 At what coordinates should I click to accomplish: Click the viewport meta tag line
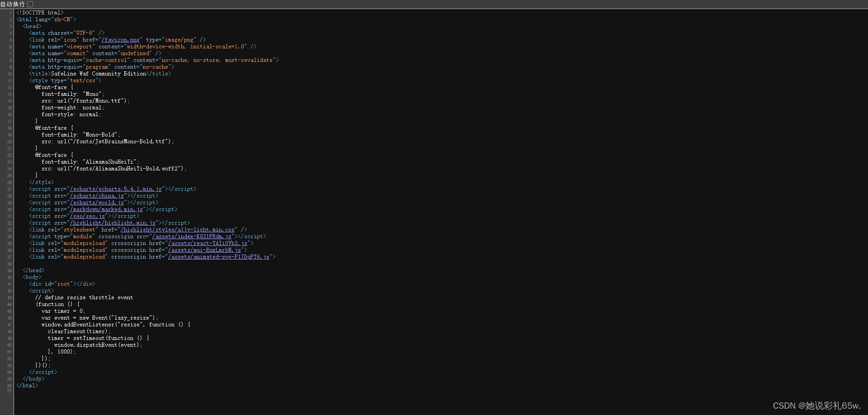point(143,47)
